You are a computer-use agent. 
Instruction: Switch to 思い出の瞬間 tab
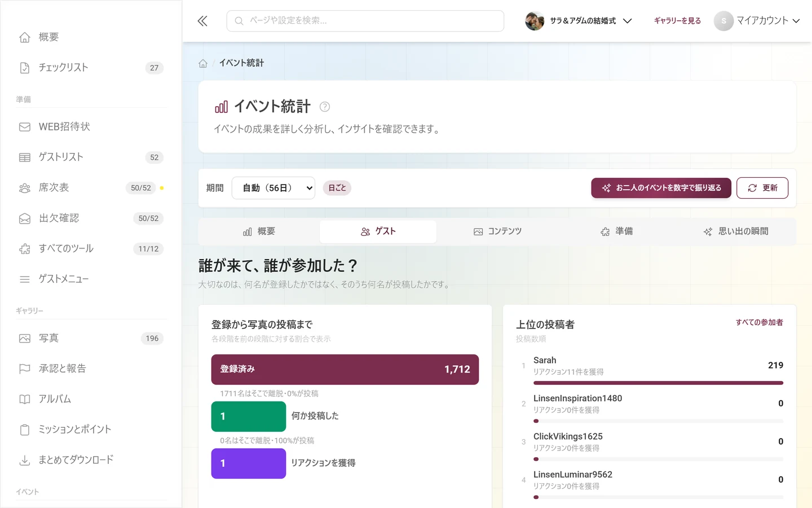736,232
